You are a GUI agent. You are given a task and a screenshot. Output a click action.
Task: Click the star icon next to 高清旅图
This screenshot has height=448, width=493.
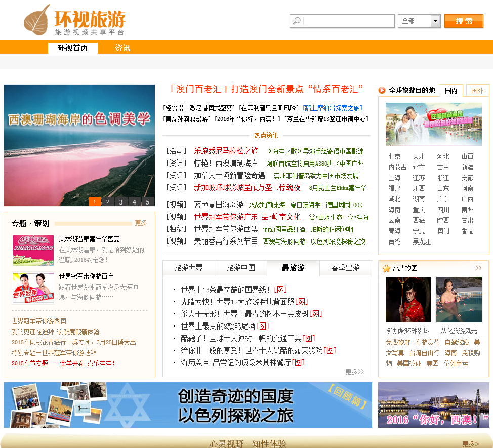point(386,268)
